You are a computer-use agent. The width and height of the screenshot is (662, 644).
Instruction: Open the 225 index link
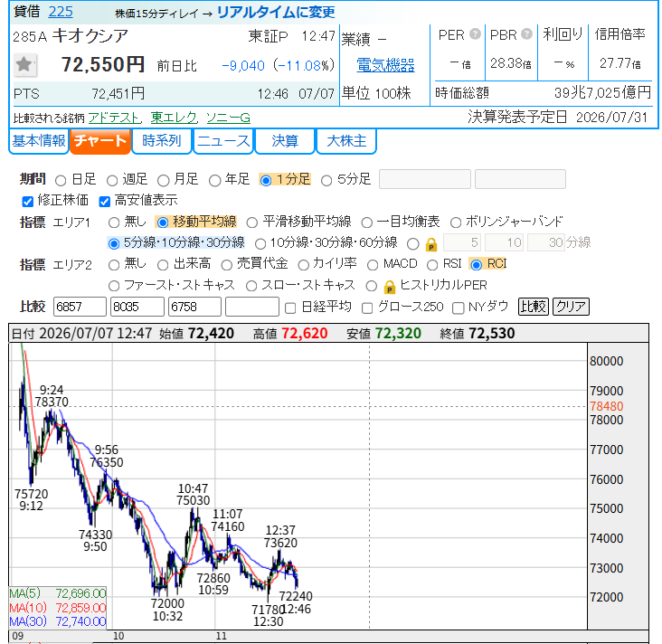tap(61, 12)
